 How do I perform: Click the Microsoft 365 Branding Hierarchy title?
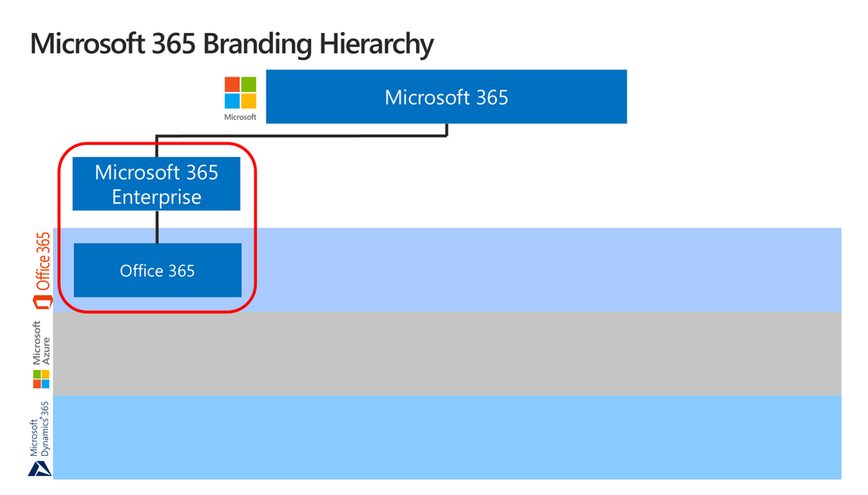(x=232, y=44)
